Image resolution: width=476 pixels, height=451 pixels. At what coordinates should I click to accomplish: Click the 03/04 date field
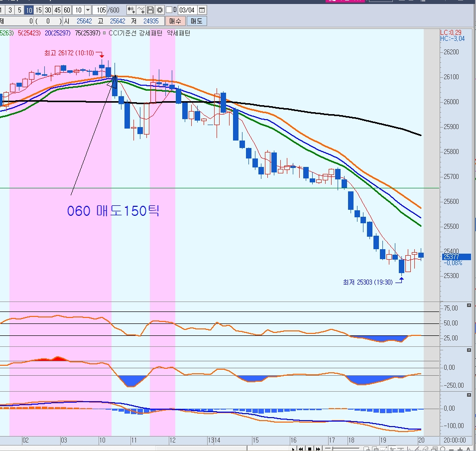pos(187,10)
